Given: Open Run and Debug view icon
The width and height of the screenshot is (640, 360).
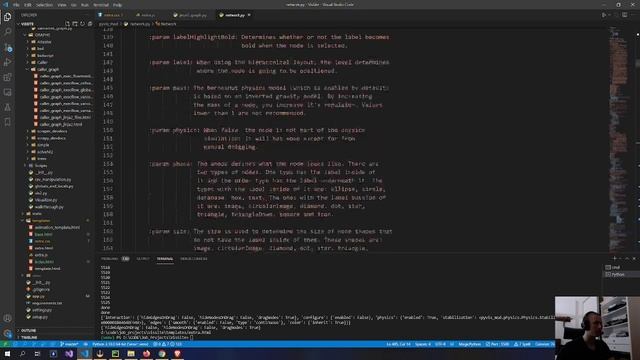Looking at the screenshot, I should [7, 62].
